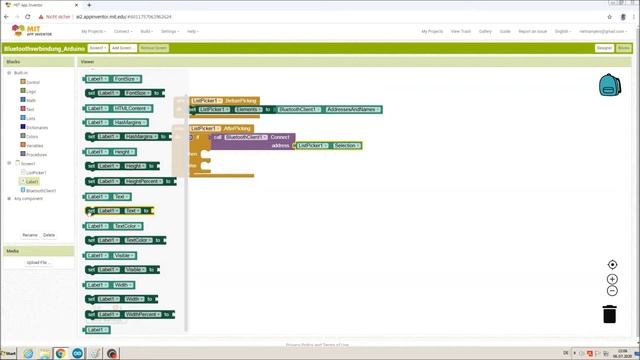Open the Start menu
The height and width of the screenshot is (360, 640).
point(8,353)
